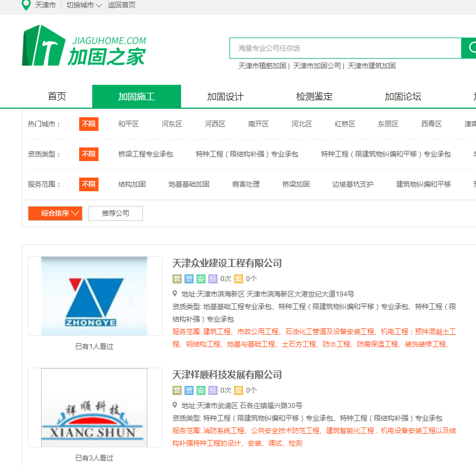Open the 天津众业建设工程有限公司 company title
This screenshot has height=465, width=476.
[227, 263]
